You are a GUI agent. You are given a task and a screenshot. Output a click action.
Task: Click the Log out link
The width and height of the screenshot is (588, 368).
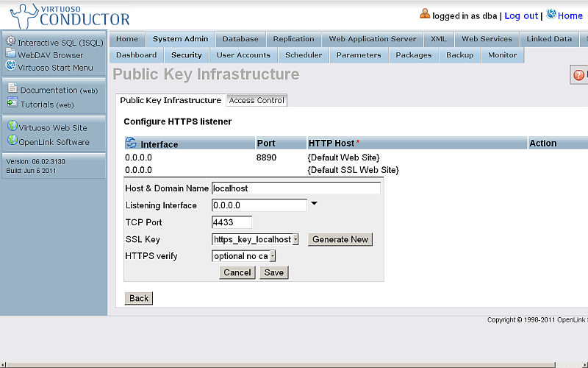[x=520, y=15]
